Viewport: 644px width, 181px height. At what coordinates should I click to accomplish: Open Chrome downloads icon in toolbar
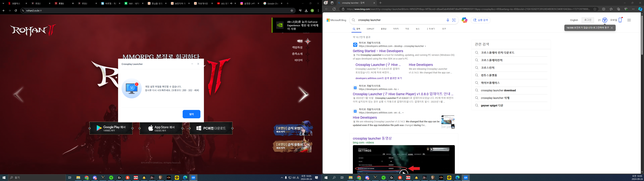(306, 11)
